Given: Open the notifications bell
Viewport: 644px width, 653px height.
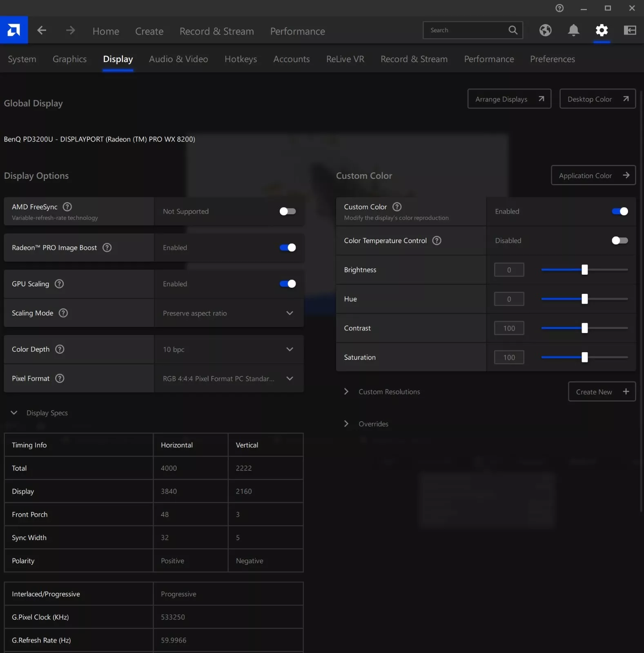Looking at the screenshot, I should [573, 30].
